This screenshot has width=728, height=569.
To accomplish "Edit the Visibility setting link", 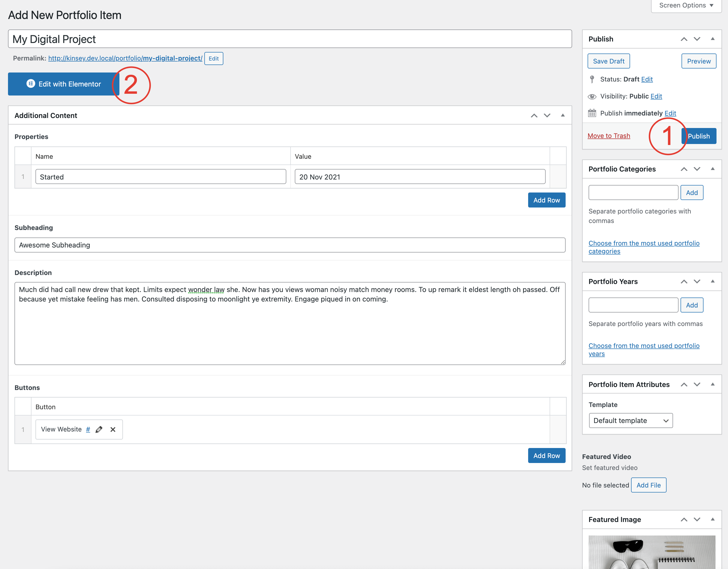I will 656,96.
